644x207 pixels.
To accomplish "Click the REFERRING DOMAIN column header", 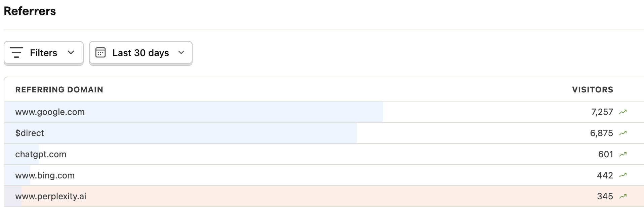I will (x=59, y=89).
